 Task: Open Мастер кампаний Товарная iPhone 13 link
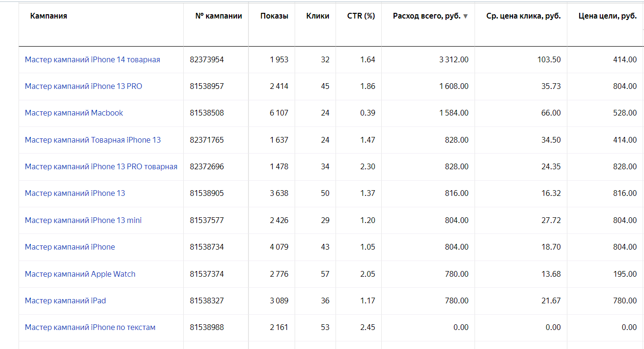(93, 140)
